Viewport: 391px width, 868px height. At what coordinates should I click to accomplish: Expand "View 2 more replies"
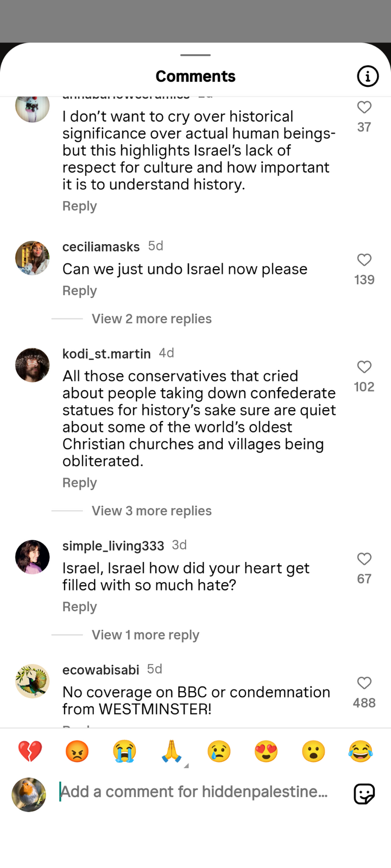(152, 319)
